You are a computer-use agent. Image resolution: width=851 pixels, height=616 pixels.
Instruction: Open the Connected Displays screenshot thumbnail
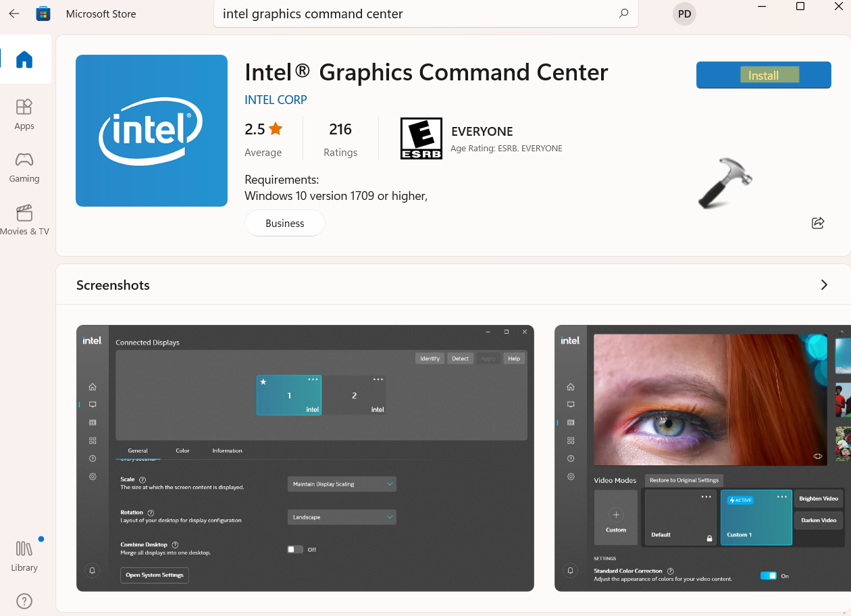click(x=305, y=458)
